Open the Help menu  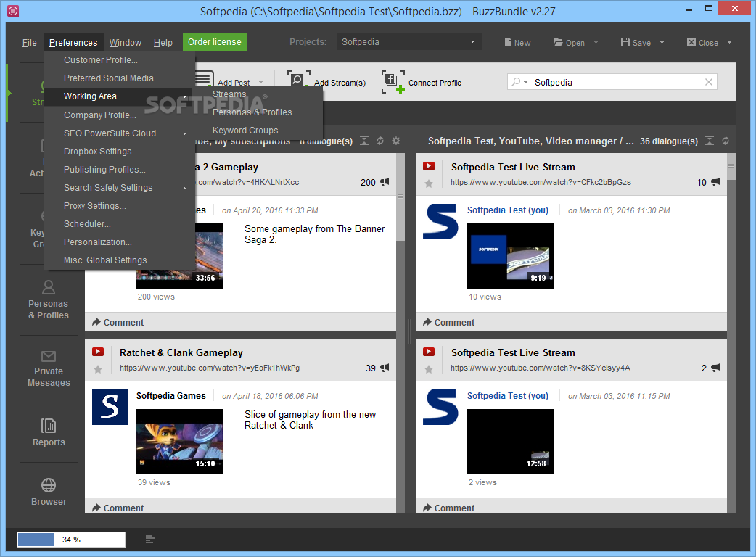coord(163,42)
